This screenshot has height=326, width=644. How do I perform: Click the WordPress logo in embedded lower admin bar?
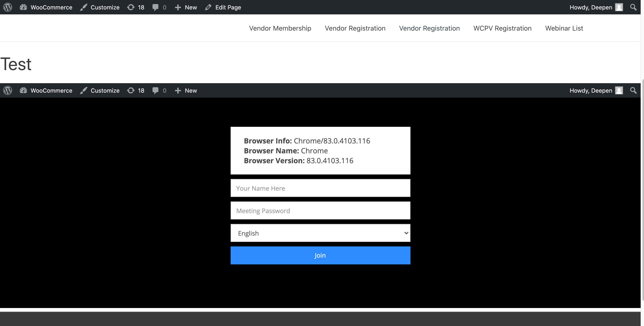click(7, 91)
